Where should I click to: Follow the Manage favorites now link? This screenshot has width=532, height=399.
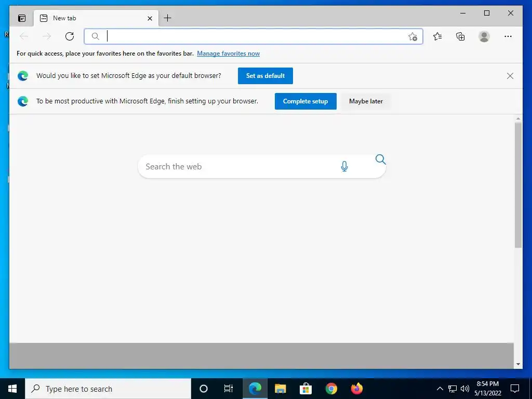(x=229, y=54)
